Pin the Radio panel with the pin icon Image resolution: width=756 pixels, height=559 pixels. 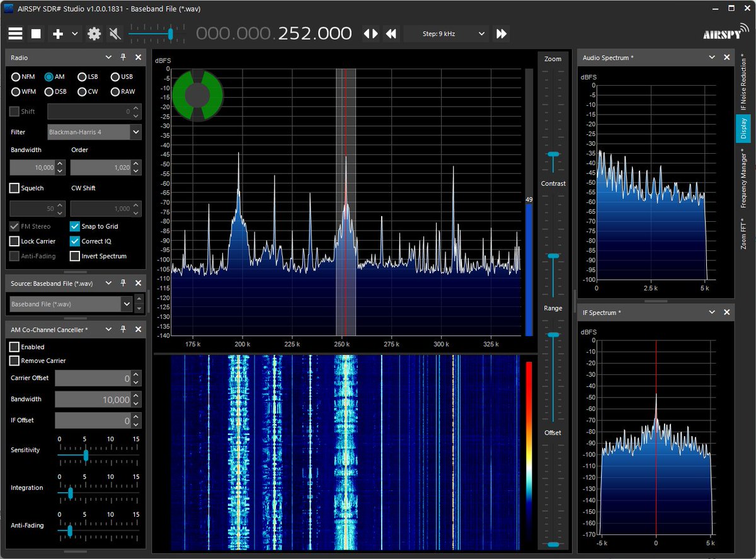(123, 57)
